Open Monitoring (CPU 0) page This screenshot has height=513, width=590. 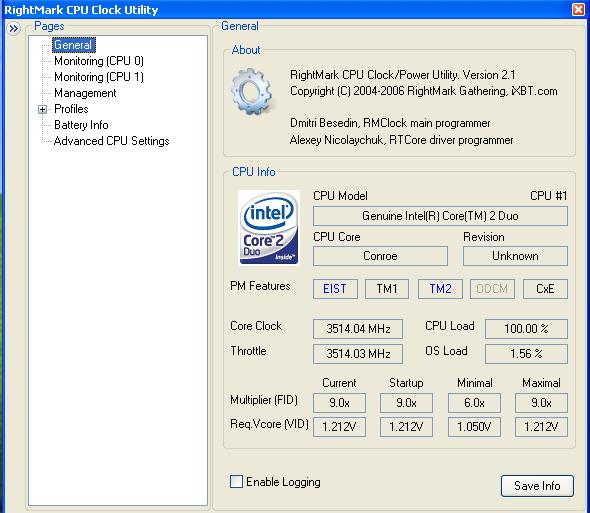pos(99,61)
